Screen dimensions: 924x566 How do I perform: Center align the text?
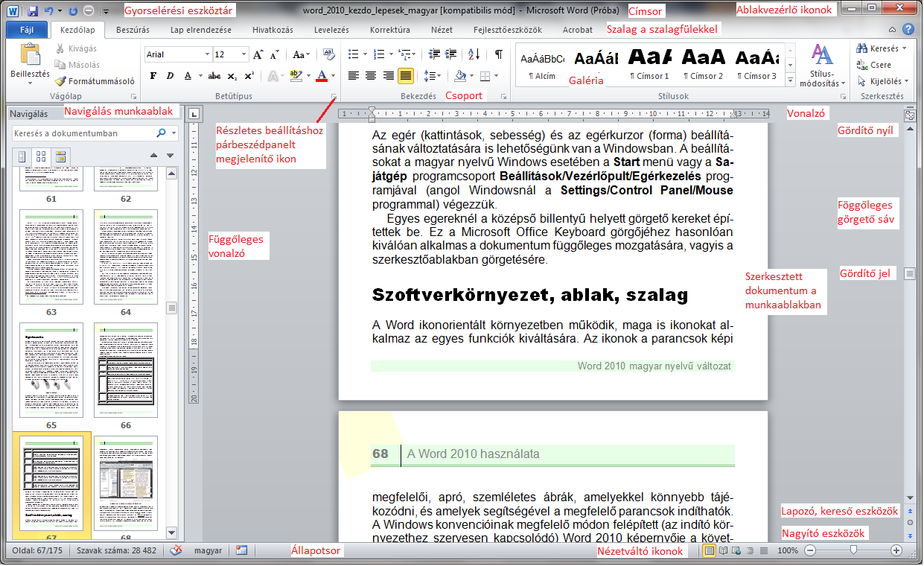pyautogui.click(x=371, y=76)
